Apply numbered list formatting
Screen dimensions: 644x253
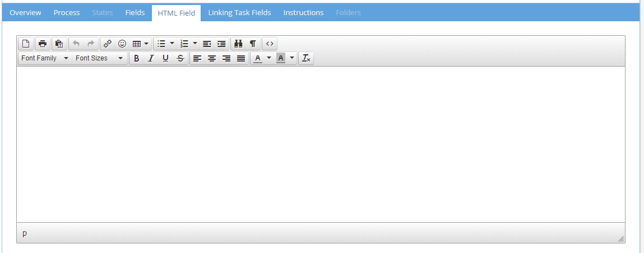pyautogui.click(x=184, y=44)
